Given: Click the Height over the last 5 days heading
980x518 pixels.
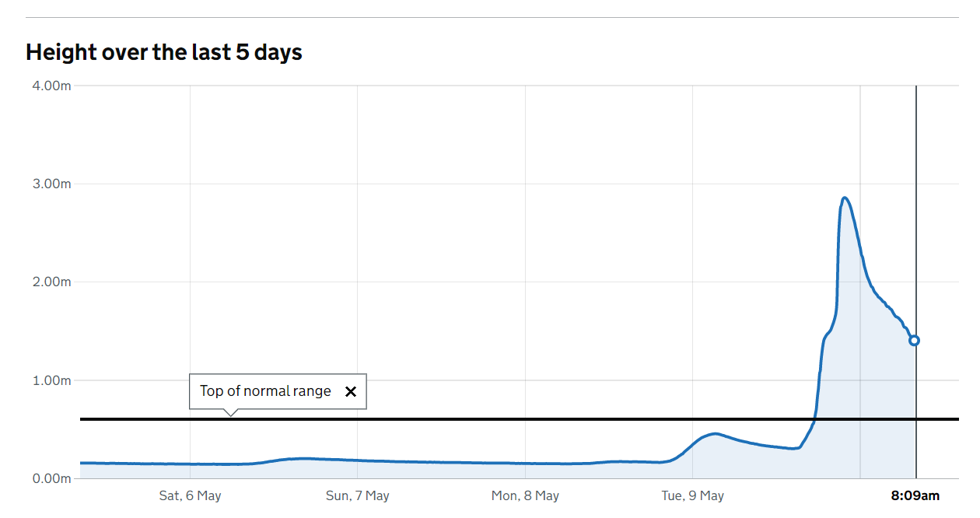Looking at the screenshot, I should pos(164,52).
